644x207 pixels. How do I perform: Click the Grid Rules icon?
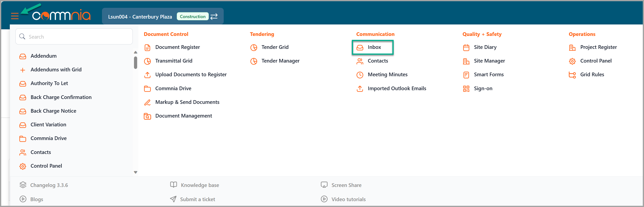coord(572,75)
